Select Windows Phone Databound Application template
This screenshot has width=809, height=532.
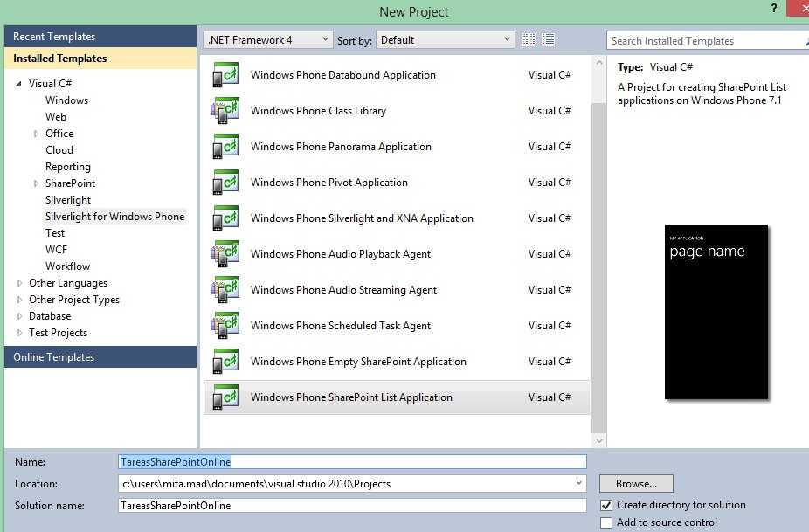[x=397, y=75]
